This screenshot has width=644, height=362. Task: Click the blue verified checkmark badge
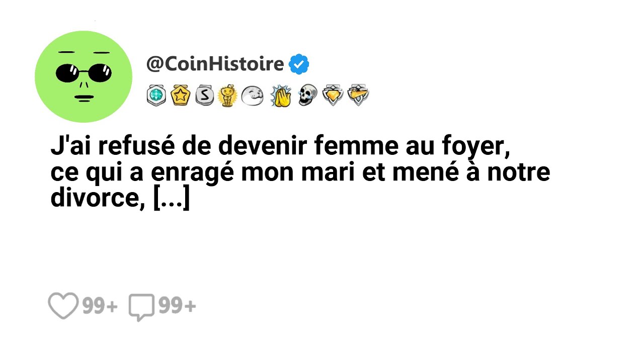299,64
